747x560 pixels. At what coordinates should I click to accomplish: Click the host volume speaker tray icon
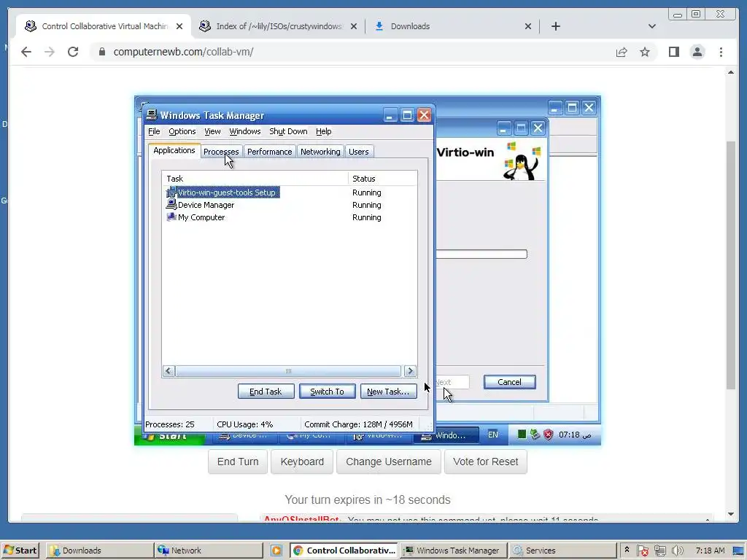coord(677,551)
